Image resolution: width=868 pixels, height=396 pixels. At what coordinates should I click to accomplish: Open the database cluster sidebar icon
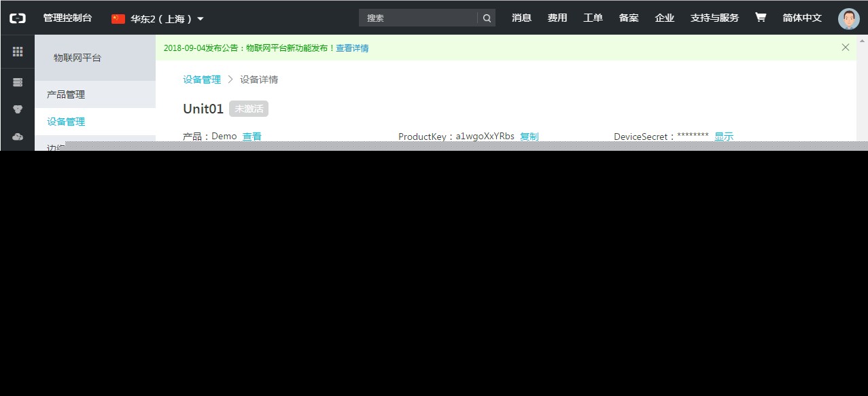tap(18, 109)
